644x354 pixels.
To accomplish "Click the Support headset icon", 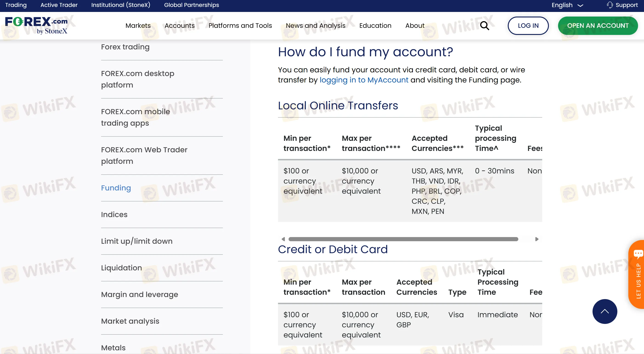I will [610, 5].
